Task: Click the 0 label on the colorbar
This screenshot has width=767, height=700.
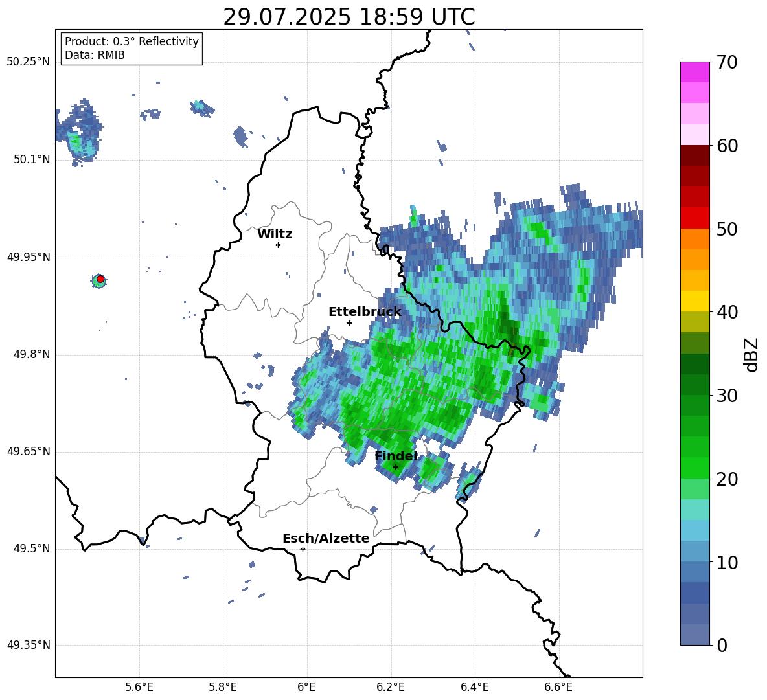Action: [722, 645]
